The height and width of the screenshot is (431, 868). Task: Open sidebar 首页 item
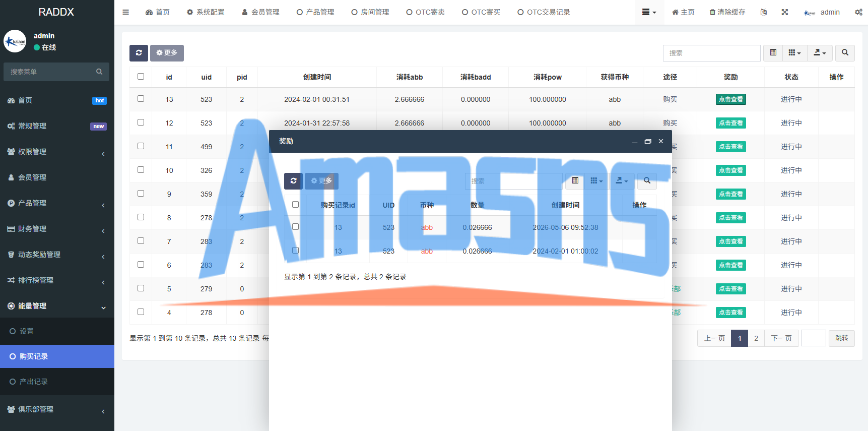pos(57,100)
